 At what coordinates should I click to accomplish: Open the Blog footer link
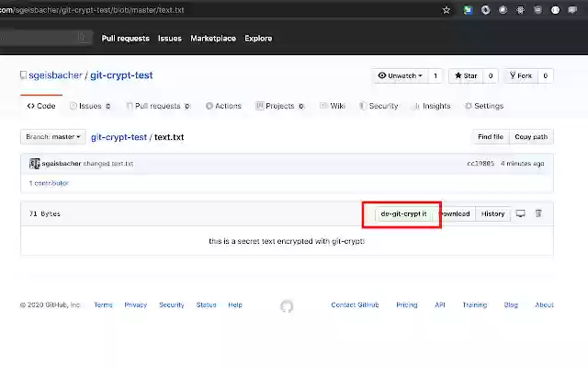tap(511, 305)
